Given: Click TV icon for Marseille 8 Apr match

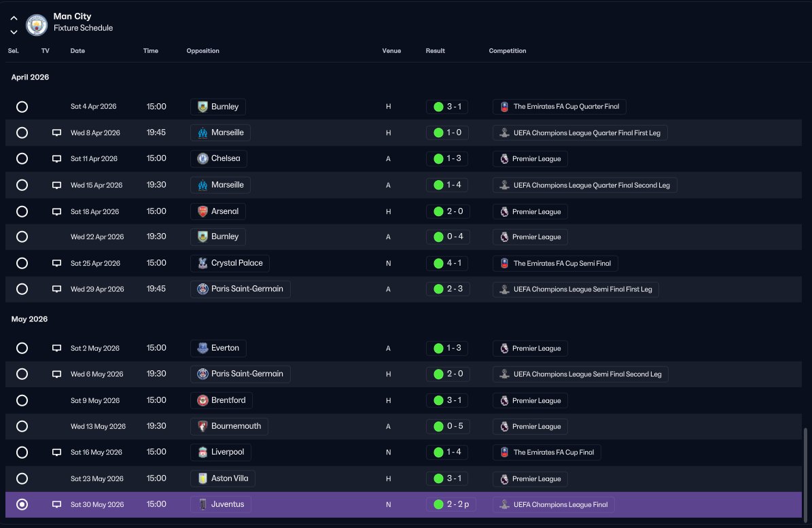Looking at the screenshot, I should tap(56, 133).
